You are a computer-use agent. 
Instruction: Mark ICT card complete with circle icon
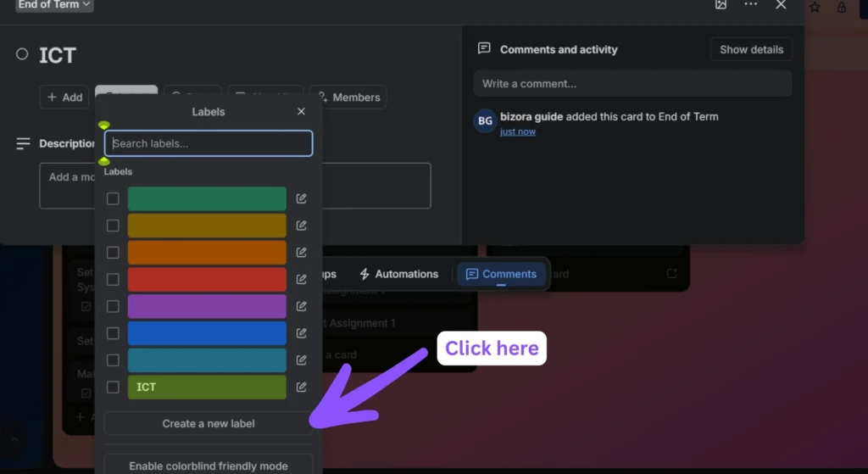(x=22, y=54)
